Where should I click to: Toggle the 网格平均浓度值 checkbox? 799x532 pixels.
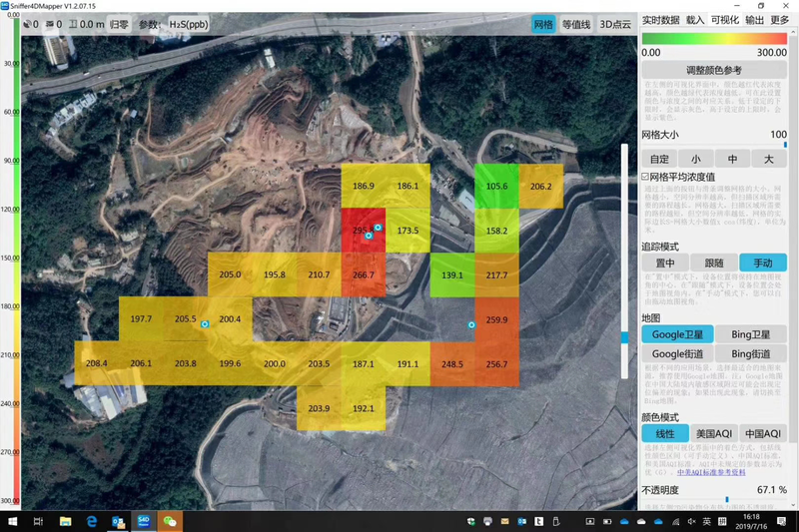[x=645, y=177]
